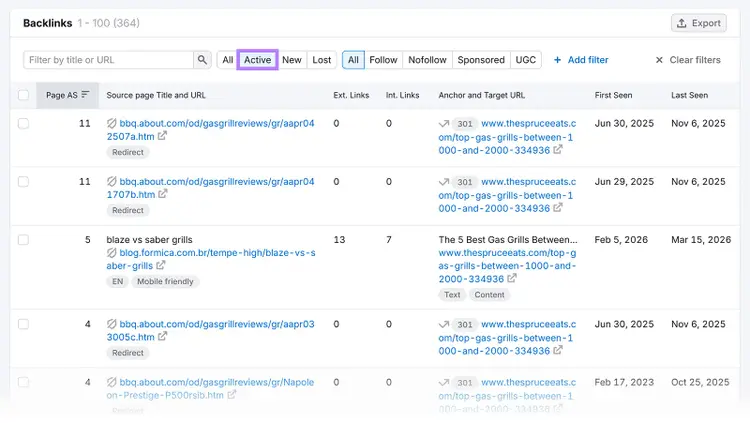
Task: Open bbq.about.com aapr041707b.htm source link
Action: [x=210, y=188]
